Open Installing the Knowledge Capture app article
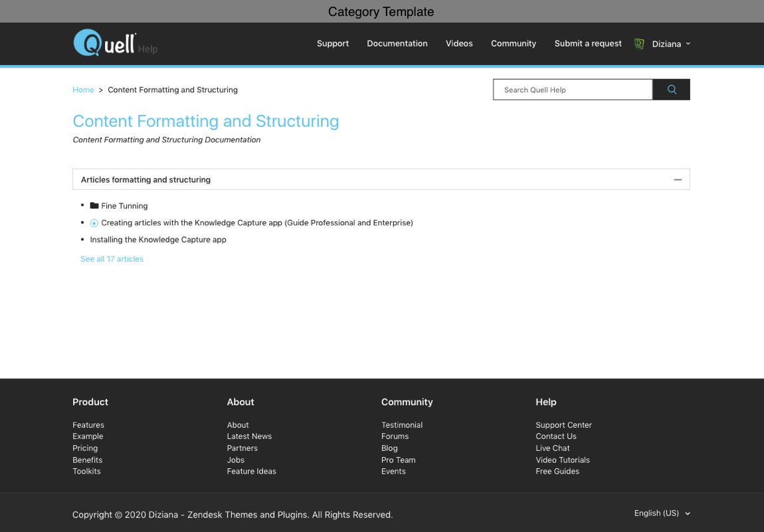This screenshot has height=532, width=764. coord(158,240)
